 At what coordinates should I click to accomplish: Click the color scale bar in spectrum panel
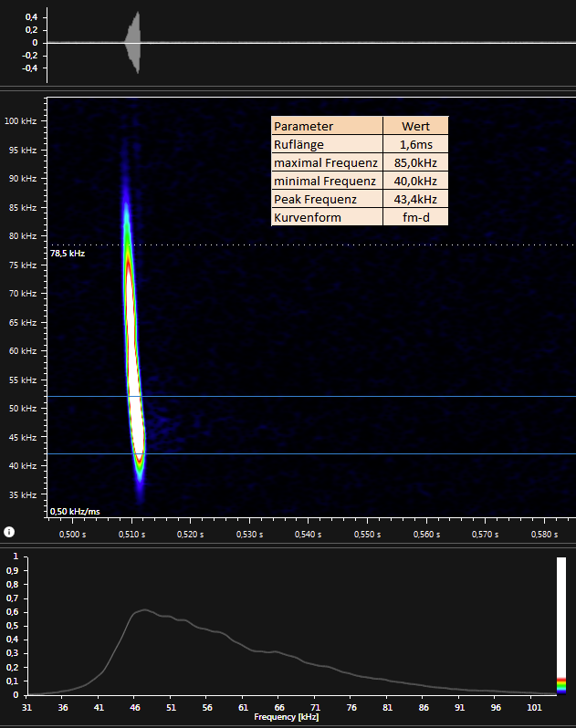point(561,625)
